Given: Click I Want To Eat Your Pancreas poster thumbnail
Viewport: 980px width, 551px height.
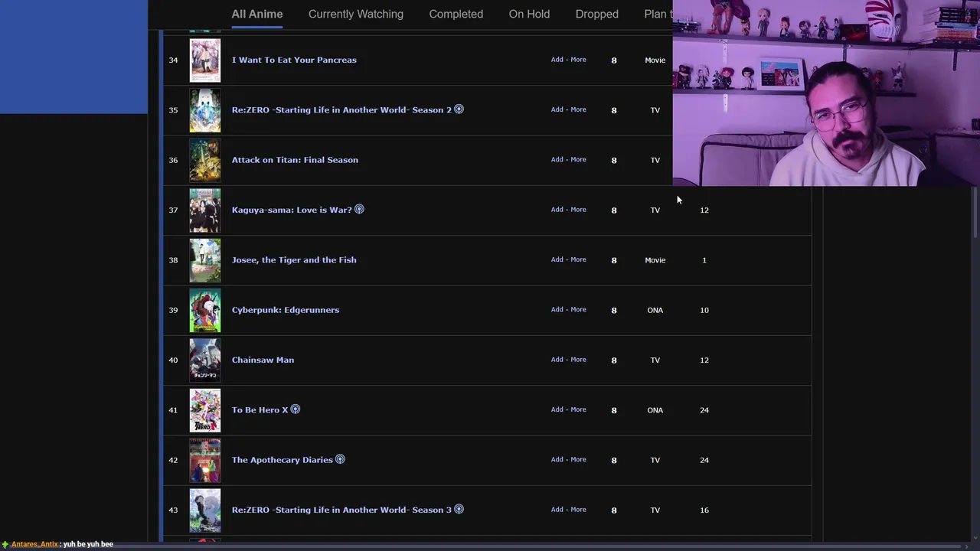Looking at the screenshot, I should (x=205, y=60).
